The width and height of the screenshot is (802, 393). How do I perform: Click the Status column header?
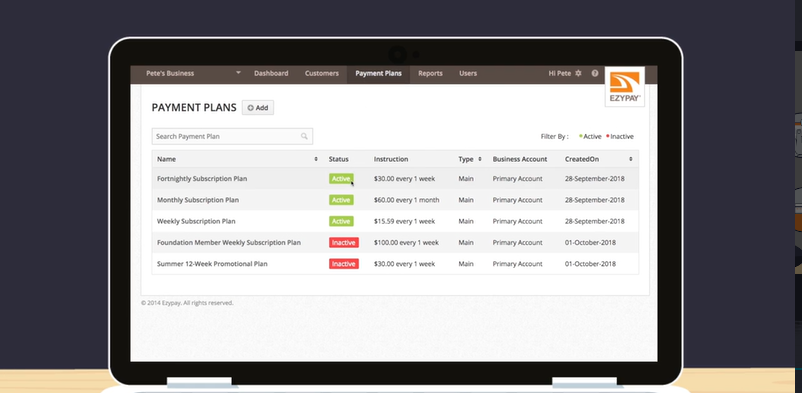click(x=339, y=159)
